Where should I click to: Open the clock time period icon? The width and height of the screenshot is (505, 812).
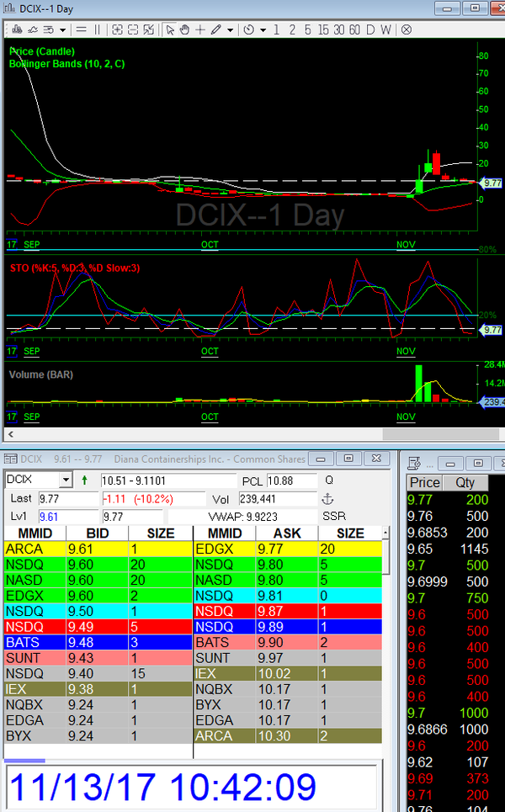[249, 30]
